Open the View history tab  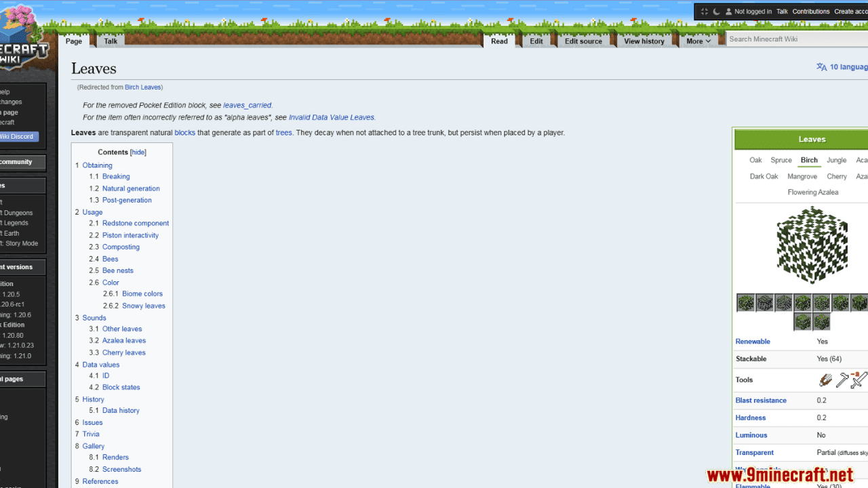tap(644, 41)
